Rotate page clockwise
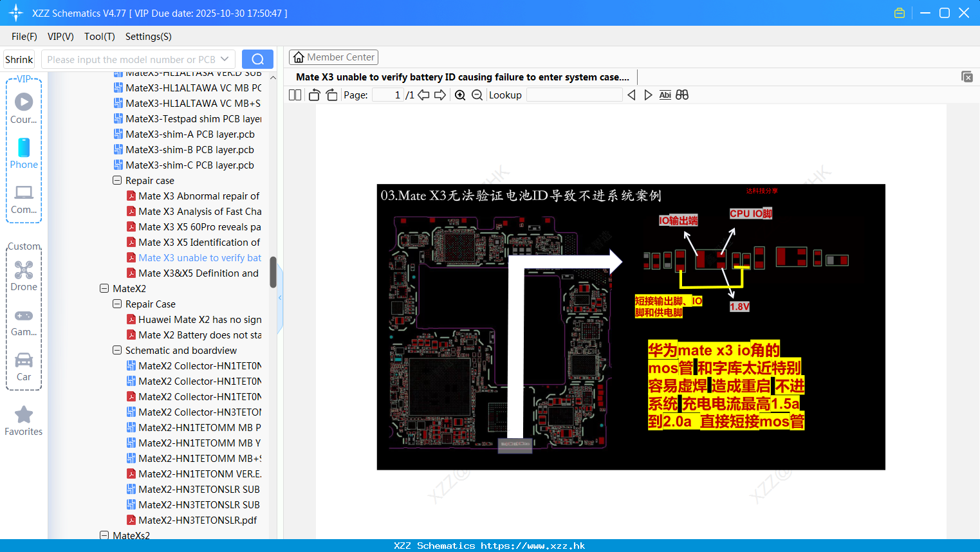Image resolution: width=980 pixels, height=552 pixels. click(331, 95)
